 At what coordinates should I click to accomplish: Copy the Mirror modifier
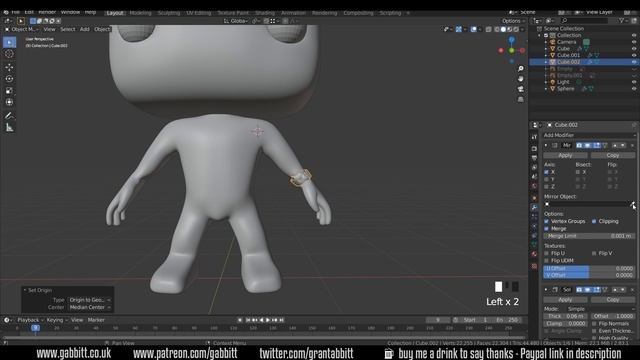click(613, 156)
